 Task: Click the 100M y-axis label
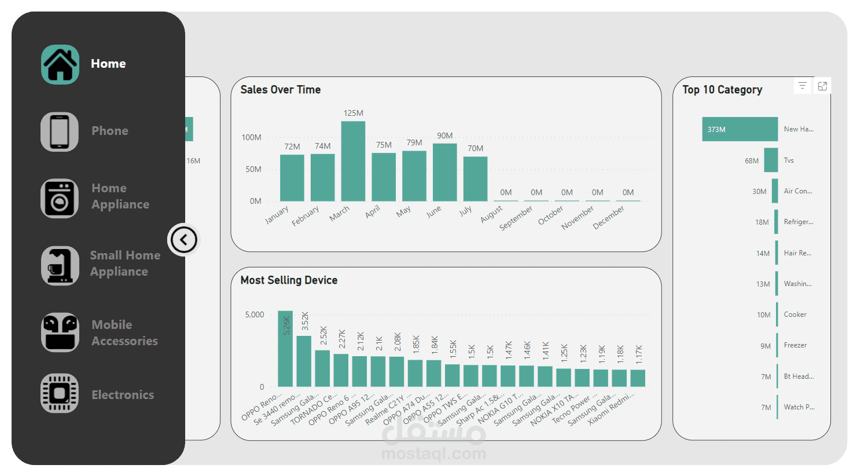tap(251, 137)
